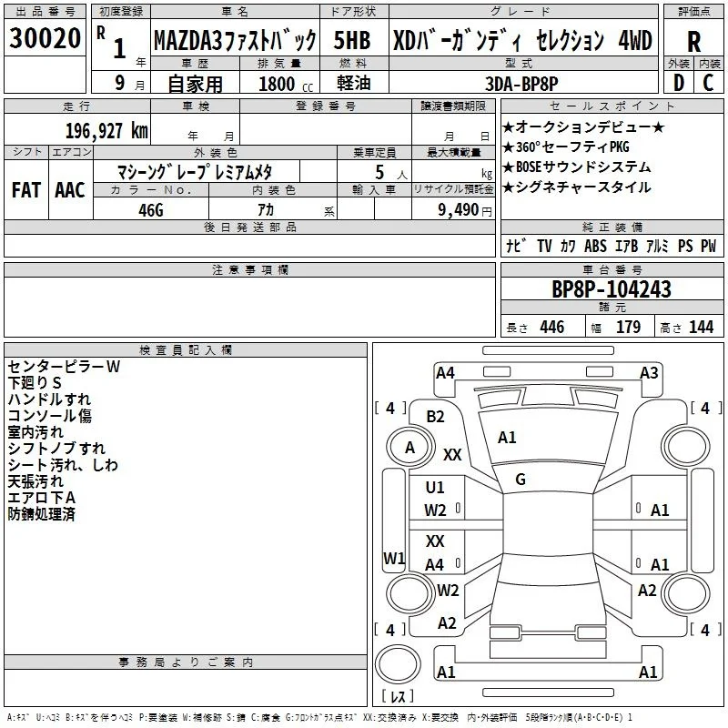Click vehicle history 自家用
The image size is (728, 728).
coord(195,84)
